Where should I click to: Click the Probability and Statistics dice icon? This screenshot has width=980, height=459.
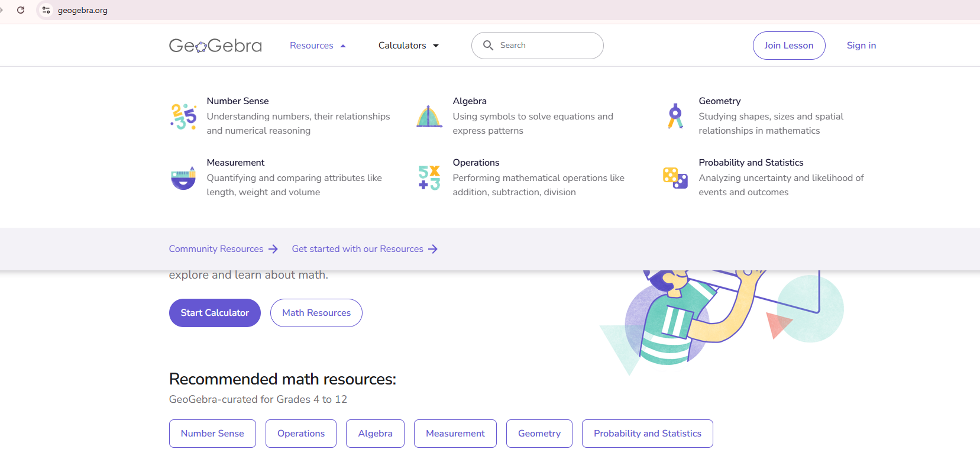point(675,177)
